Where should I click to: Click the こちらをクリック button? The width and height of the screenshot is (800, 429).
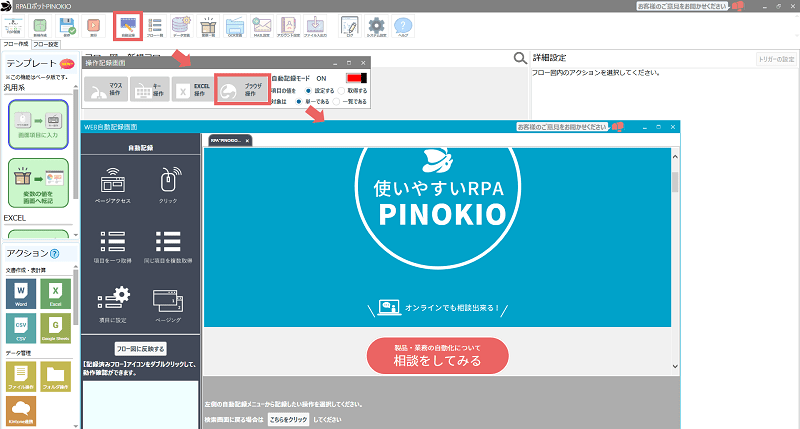coord(288,419)
